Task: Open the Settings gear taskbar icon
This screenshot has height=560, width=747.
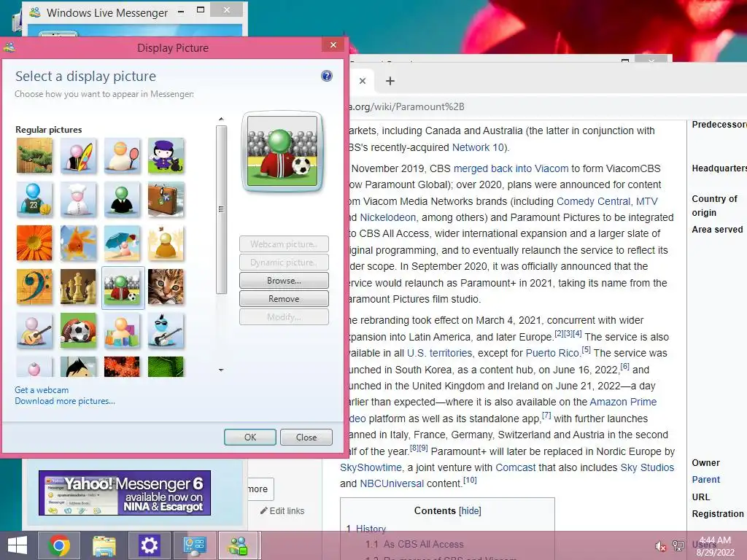Action: [x=149, y=545]
